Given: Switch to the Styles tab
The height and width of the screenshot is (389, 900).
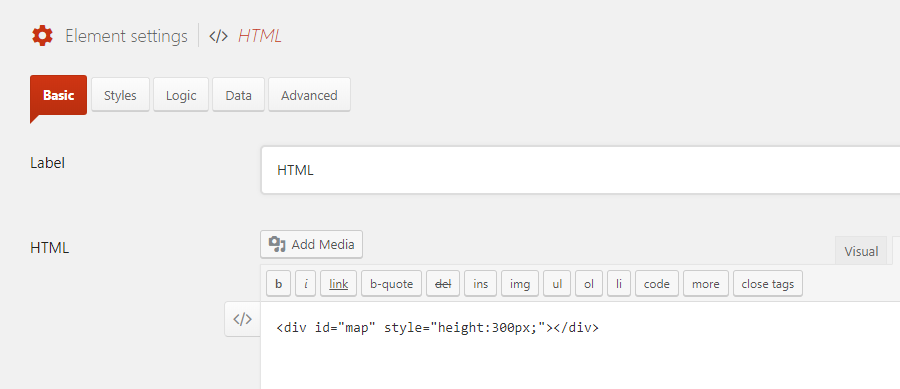Looking at the screenshot, I should tap(121, 95).
